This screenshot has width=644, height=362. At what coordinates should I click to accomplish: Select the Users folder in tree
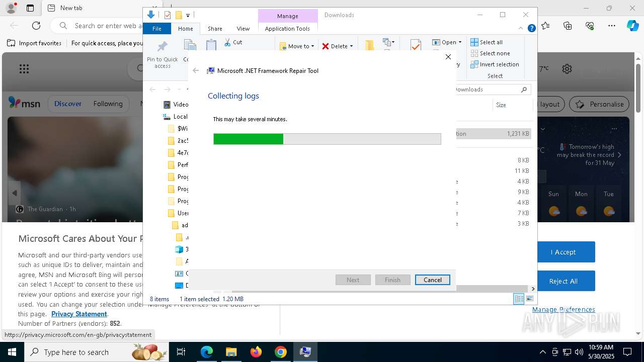[x=178, y=213]
